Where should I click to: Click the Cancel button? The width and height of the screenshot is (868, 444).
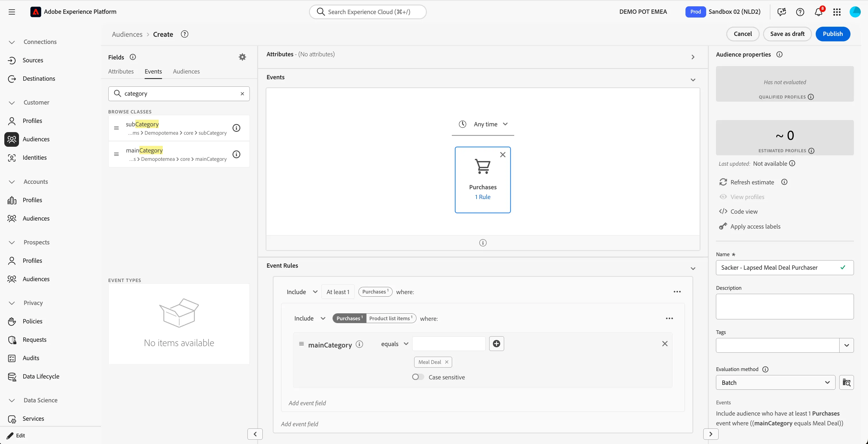[743, 34]
